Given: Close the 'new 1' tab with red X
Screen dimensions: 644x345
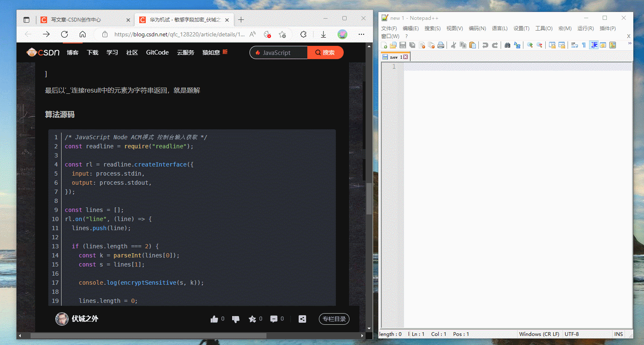Looking at the screenshot, I should [x=406, y=57].
